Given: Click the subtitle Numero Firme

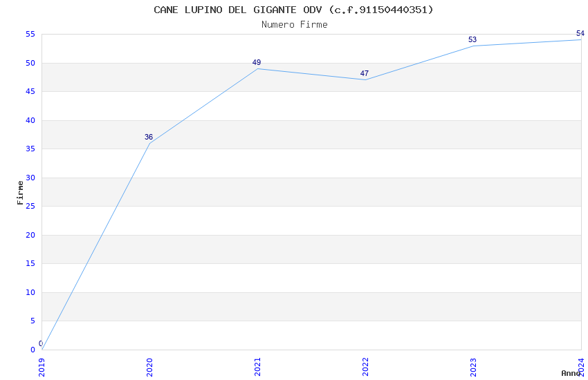Looking at the screenshot, I should [x=295, y=25].
